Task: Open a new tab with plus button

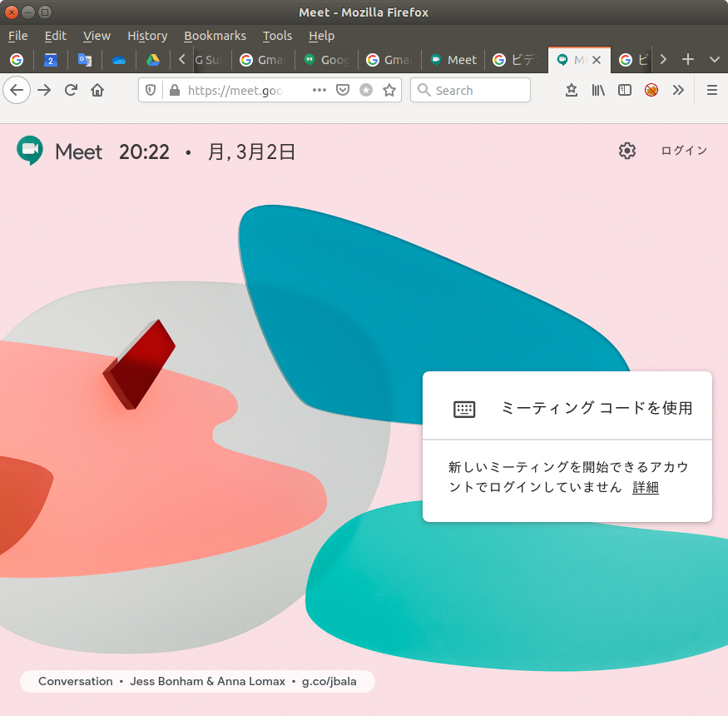Action: (687, 59)
